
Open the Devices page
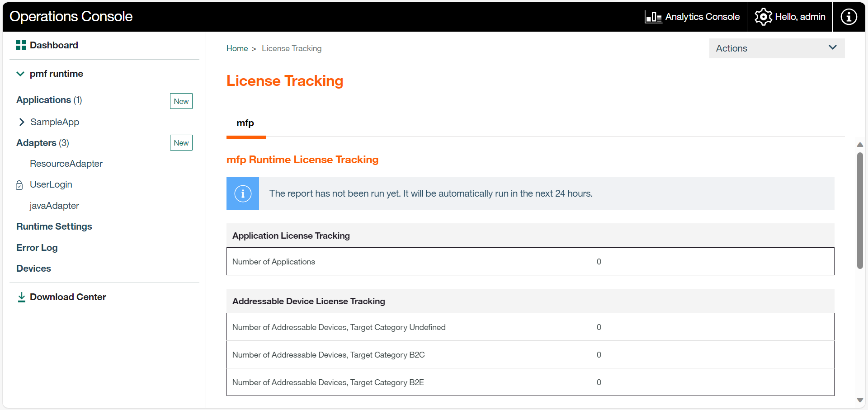click(x=33, y=268)
